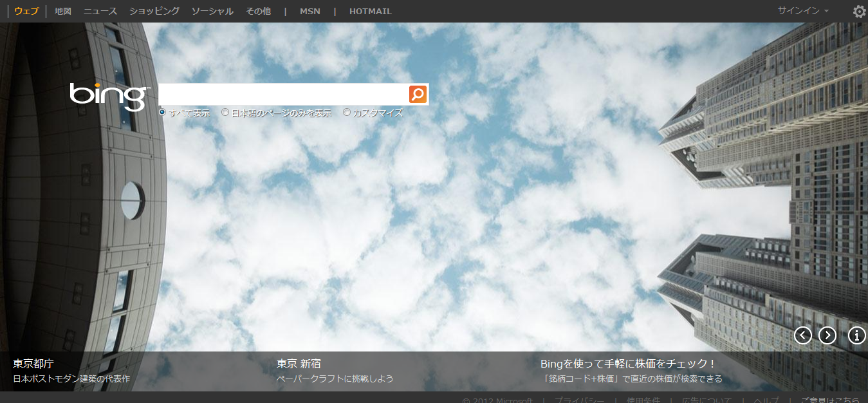Select 日本語のページのみを表示 radio option

pos(225,112)
